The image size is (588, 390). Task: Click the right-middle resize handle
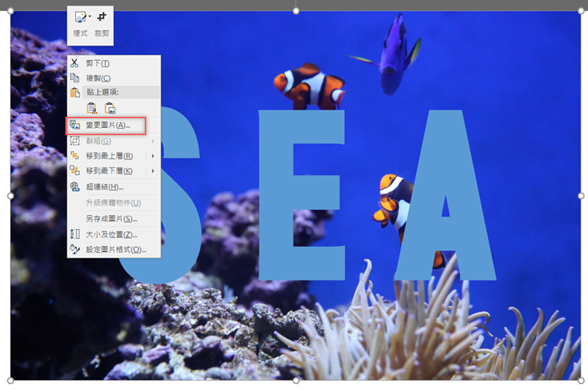581,196
